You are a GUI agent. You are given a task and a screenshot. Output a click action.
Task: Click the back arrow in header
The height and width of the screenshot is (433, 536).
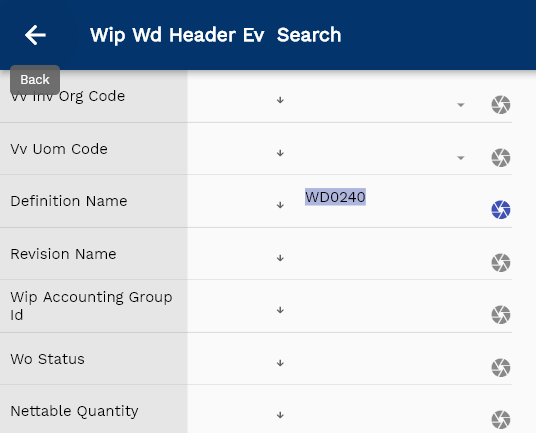(35, 35)
